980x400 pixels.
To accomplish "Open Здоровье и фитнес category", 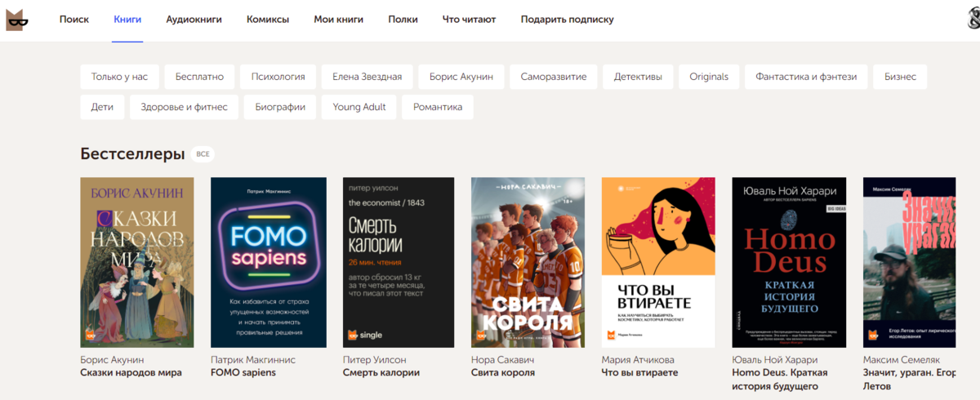I will coord(185,107).
